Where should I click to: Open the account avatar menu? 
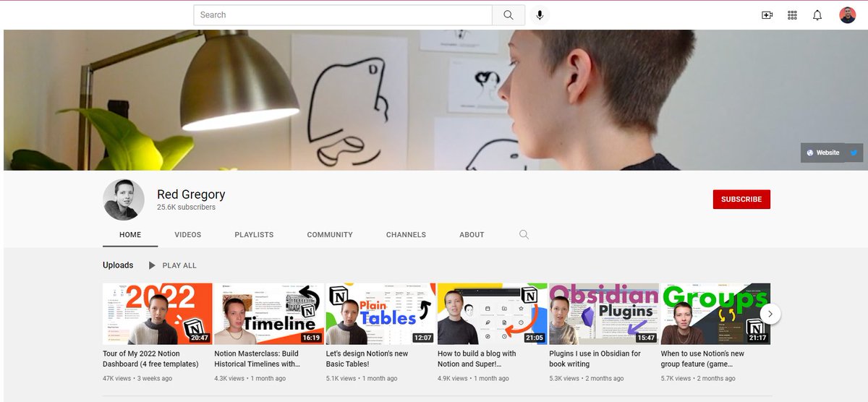pos(847,15)
